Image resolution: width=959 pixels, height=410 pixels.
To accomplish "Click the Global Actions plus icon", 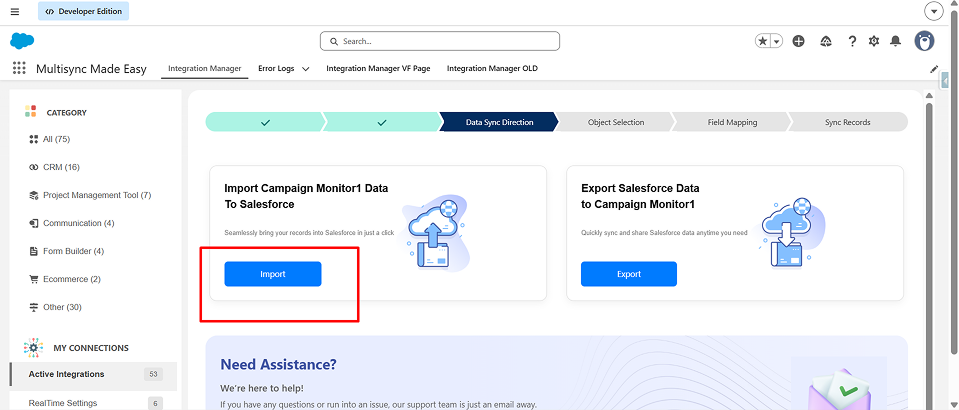I will 798,41.
